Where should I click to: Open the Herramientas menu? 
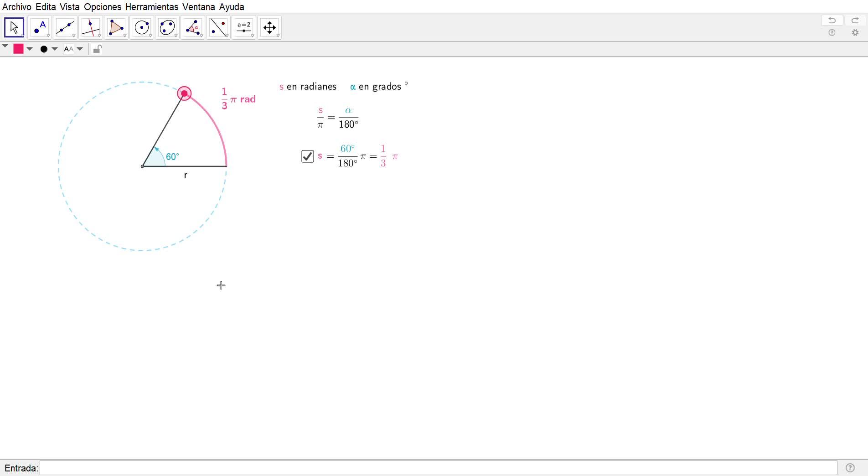point(151,7)
